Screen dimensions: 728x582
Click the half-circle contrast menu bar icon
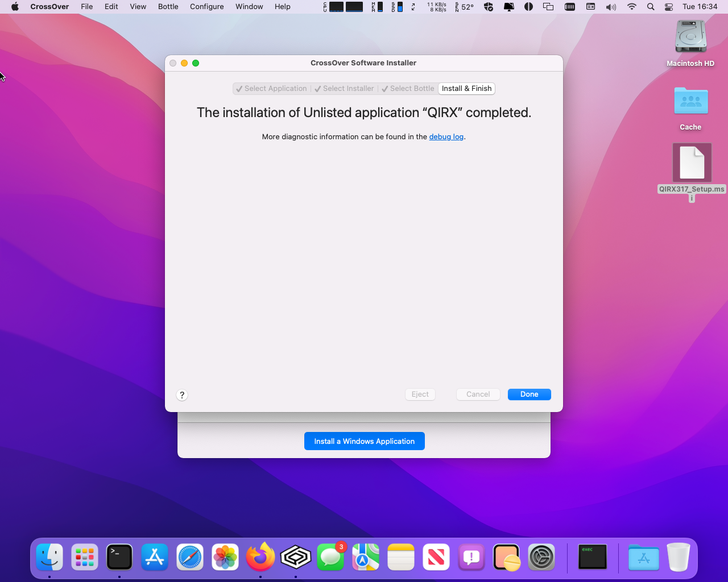pyautogui.click(x=528, y=7)
